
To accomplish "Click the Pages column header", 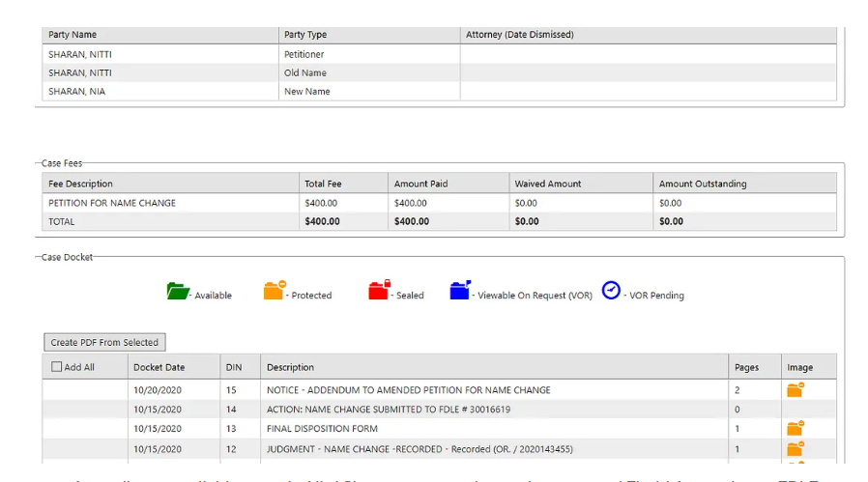I will [746, 367].
